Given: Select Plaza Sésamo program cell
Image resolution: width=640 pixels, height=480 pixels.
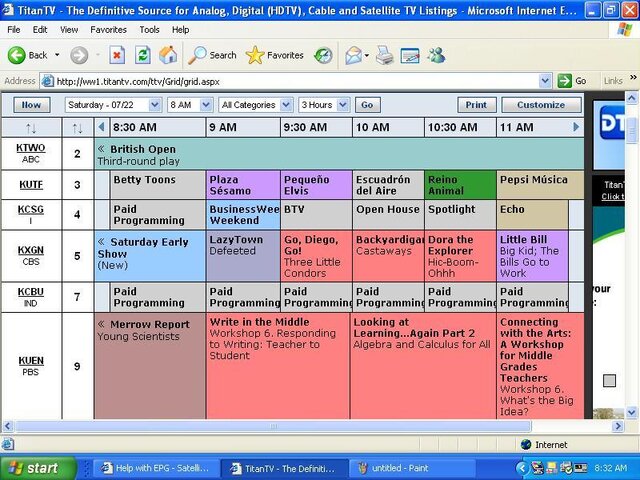Looking at the screenshot, I should coord(243,185).
